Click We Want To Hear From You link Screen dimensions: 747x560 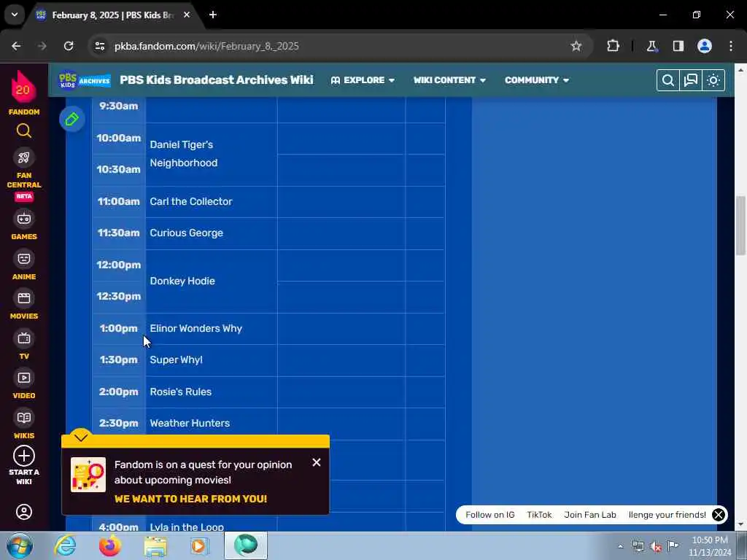point(190,499)
